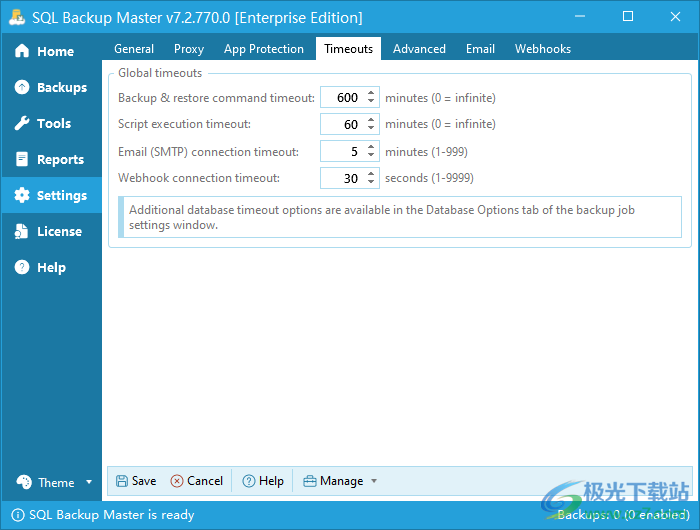Click Help text in bottom toolbar

271,481
